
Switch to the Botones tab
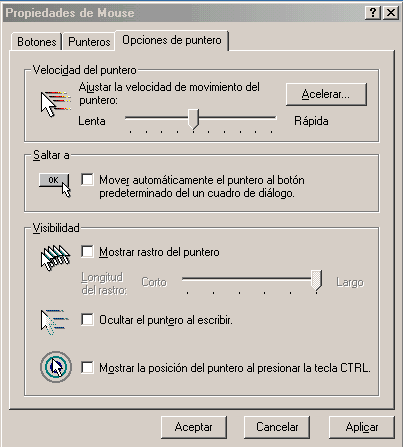coord(36,42)
